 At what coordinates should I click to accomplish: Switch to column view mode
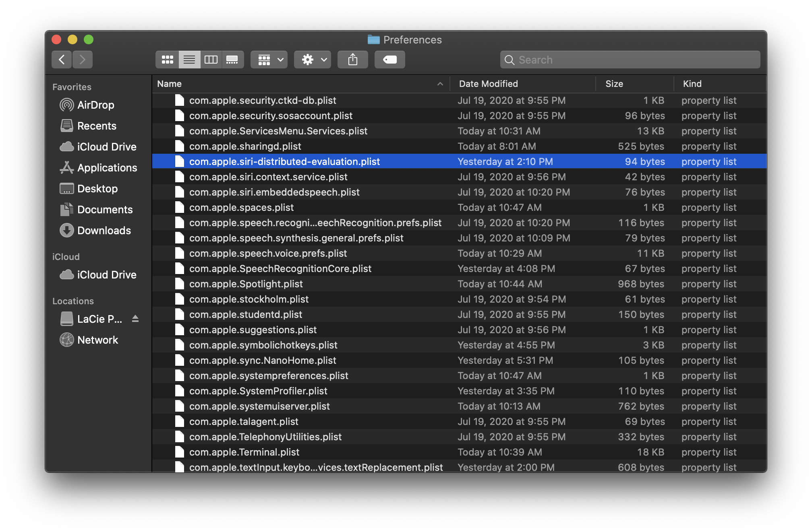[211, 60]
